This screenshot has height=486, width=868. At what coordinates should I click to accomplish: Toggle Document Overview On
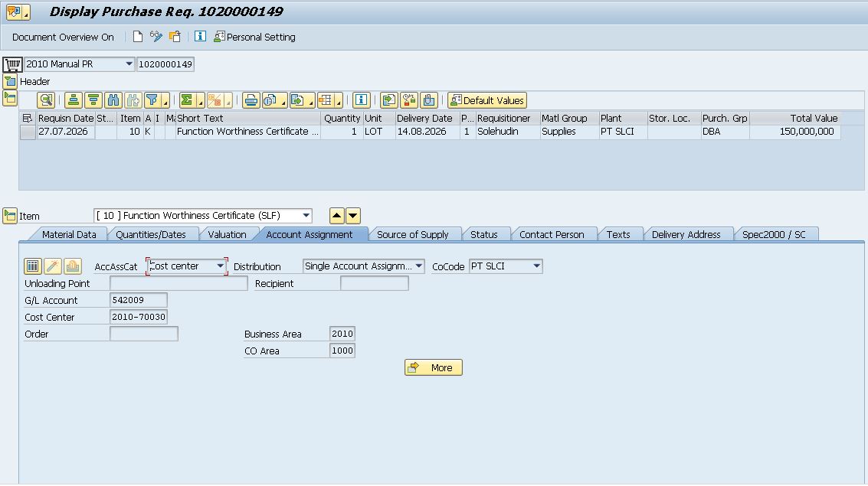click(63, 37)
